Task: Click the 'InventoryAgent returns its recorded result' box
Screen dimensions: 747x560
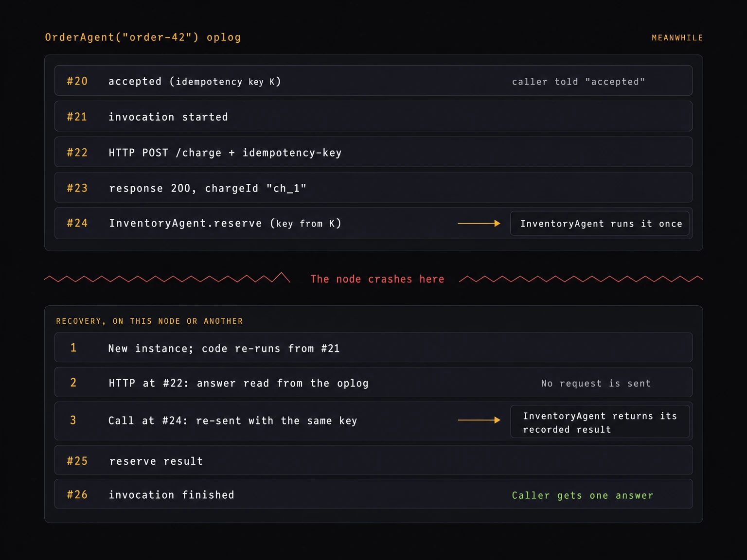Action: click(600, 421)
